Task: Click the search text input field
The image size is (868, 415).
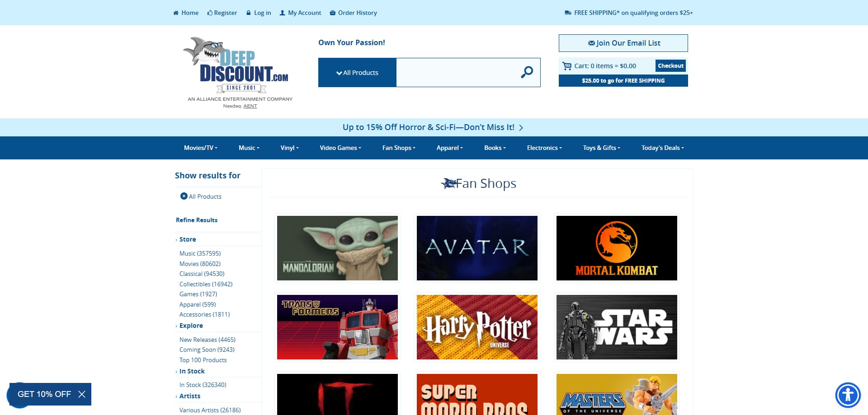Action: [x=455, y=72]
